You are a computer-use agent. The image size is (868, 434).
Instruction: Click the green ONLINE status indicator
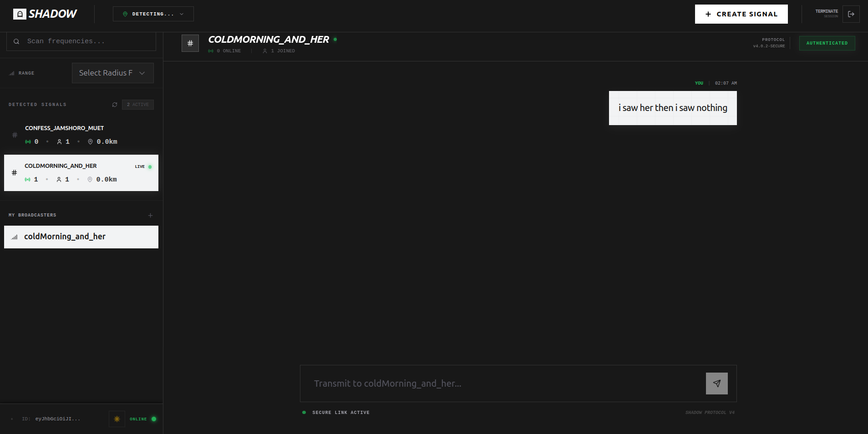153,419
